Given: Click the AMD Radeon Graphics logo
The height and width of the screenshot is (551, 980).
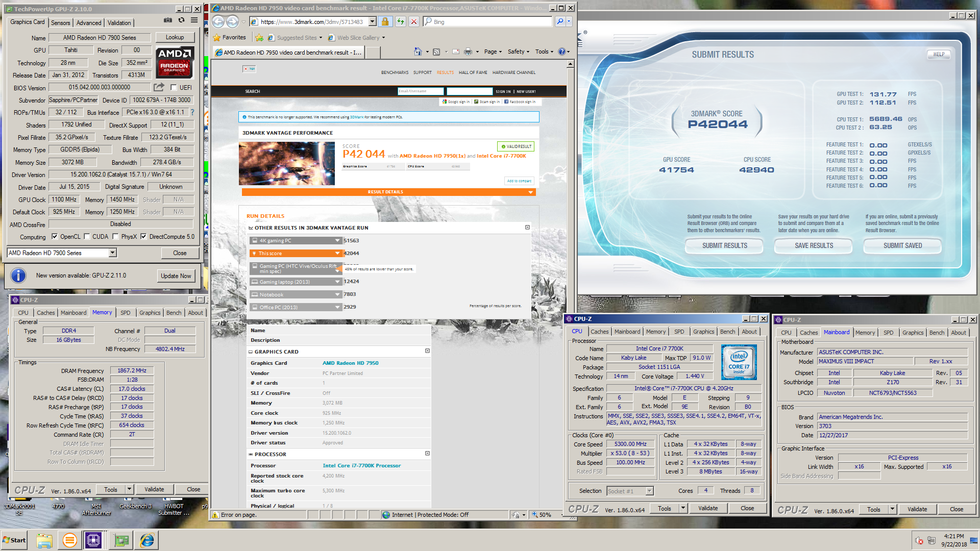Looking at the screenshot, I should pos(175,62).
